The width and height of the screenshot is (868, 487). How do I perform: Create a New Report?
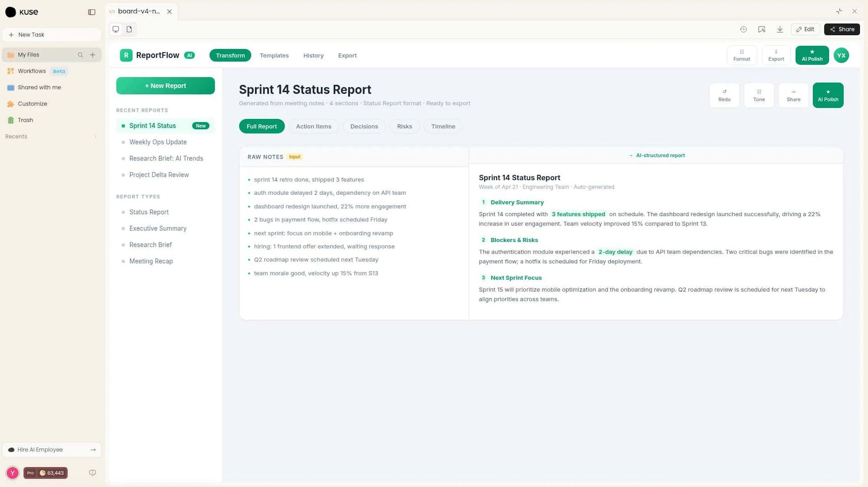[166, 86]
